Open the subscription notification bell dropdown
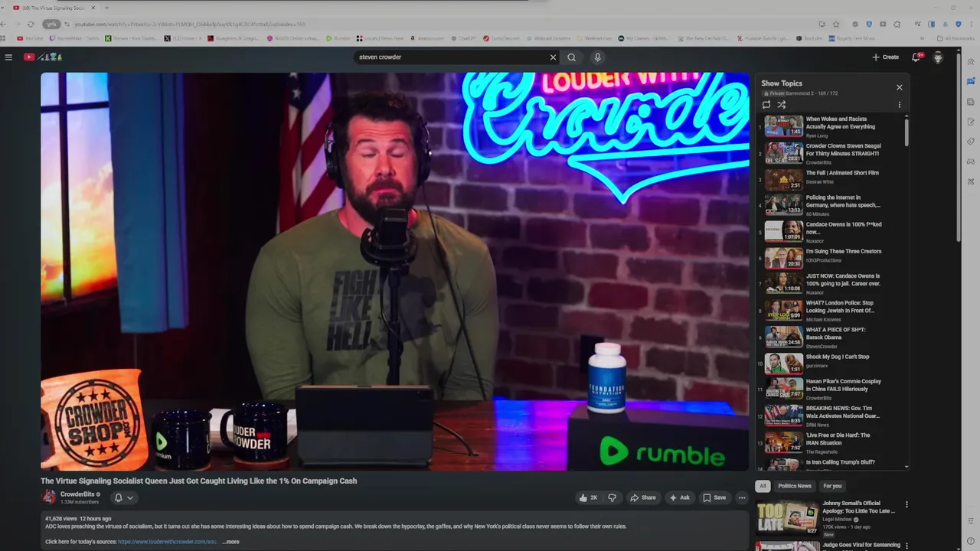 tap(123, 497)
